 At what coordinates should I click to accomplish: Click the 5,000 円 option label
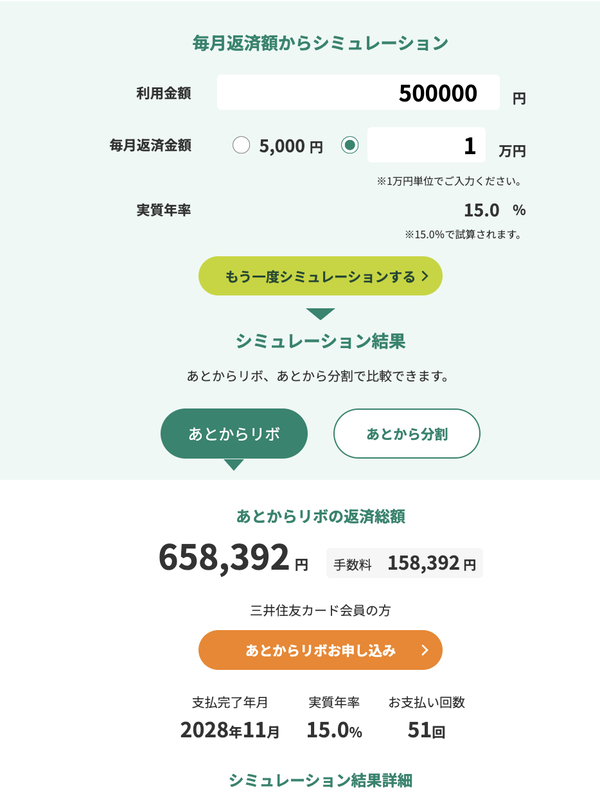290,147
